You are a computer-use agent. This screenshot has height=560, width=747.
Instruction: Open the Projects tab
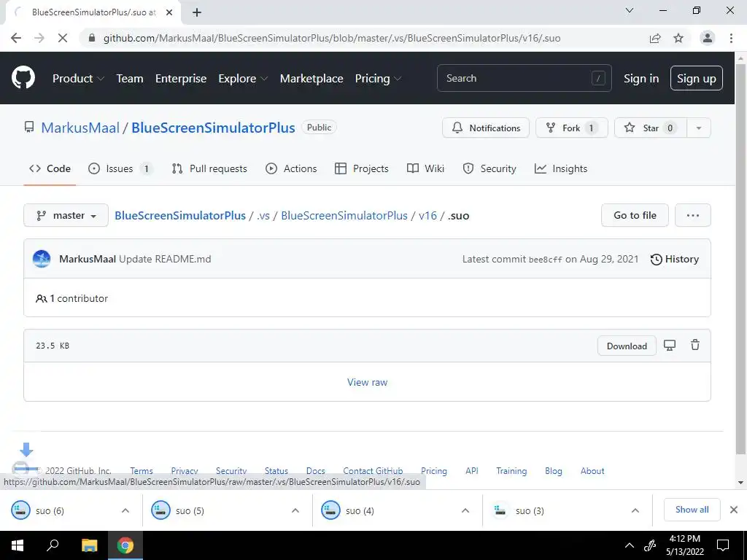pos(362,168)
